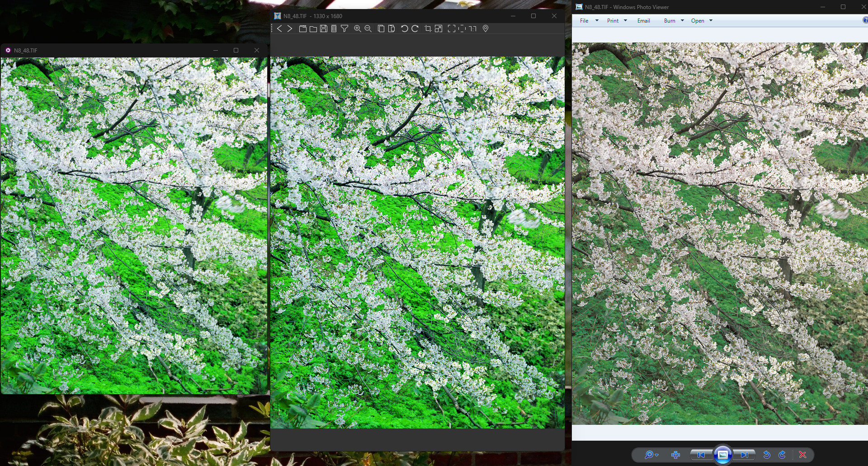Click the save floppy disk icon
868x466 pixels.
click(323, 29)
